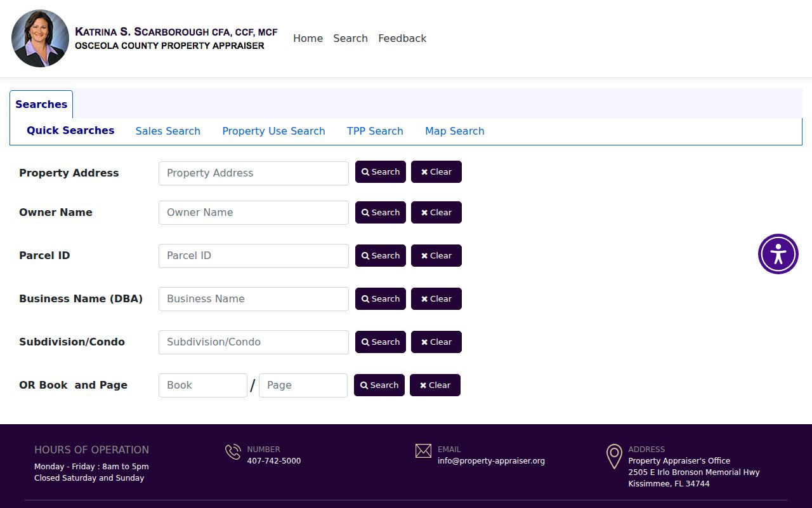Click the Closed Saturday and Sunday text
This screenshot has width=812, height=508.
[89, 478]
